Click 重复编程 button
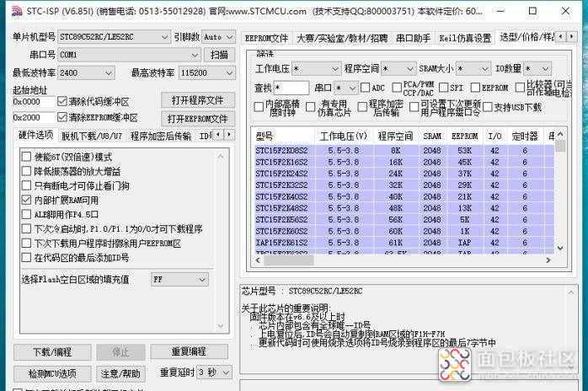Image resolution: width=588 pixels, height=391 pixels. (x=189, y=351)
